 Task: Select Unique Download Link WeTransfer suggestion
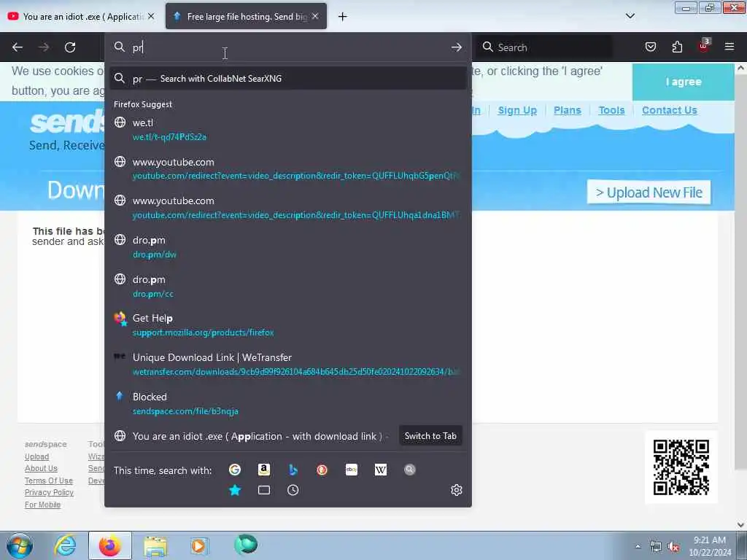(287, 365)
